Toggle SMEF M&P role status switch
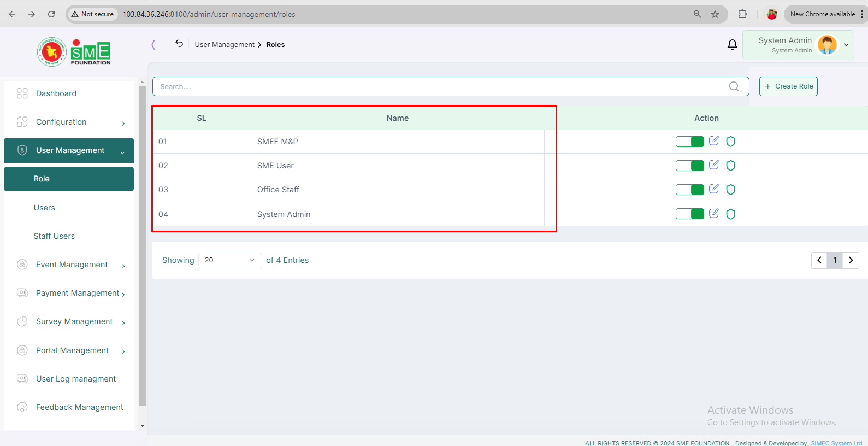Viewport: 868px width, 446px height. [x=689, y=142]
